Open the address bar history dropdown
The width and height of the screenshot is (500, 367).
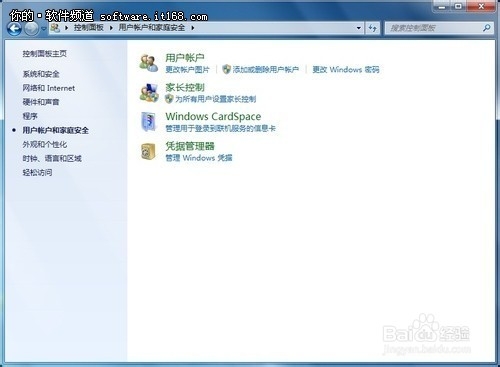pyautogui.click(x=359, y=28)
